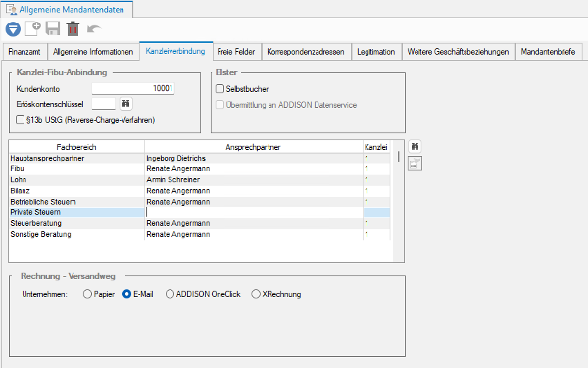Click the empty Kanzlei cell of Private Steuern
The image size is (588, 368).
(x=376, y=212)
